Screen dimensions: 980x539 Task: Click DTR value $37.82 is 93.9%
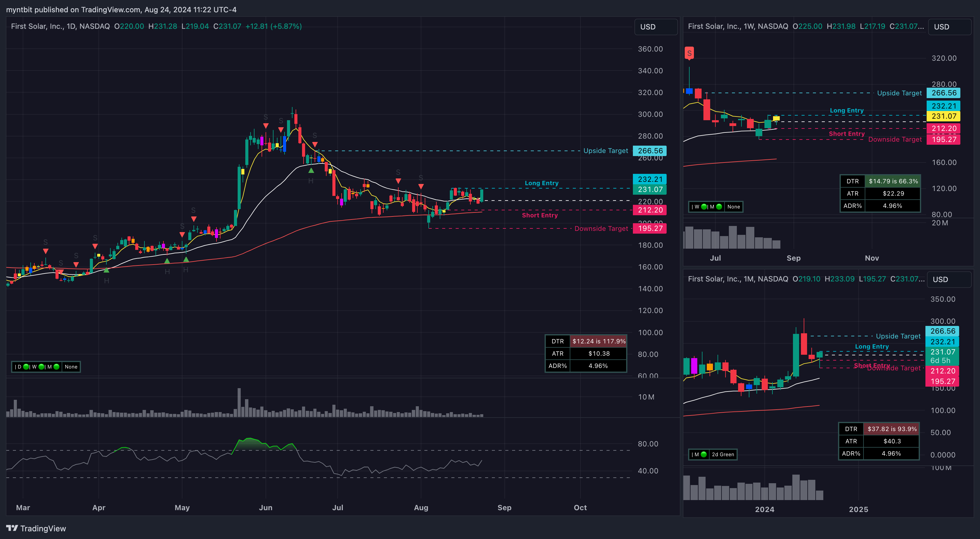tap(892, 429)
